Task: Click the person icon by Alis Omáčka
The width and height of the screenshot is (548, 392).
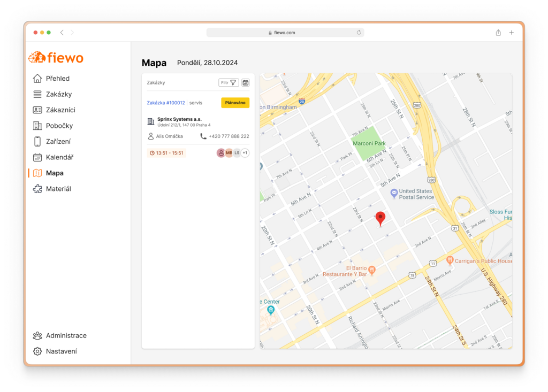Action: [x=150, y=136]
